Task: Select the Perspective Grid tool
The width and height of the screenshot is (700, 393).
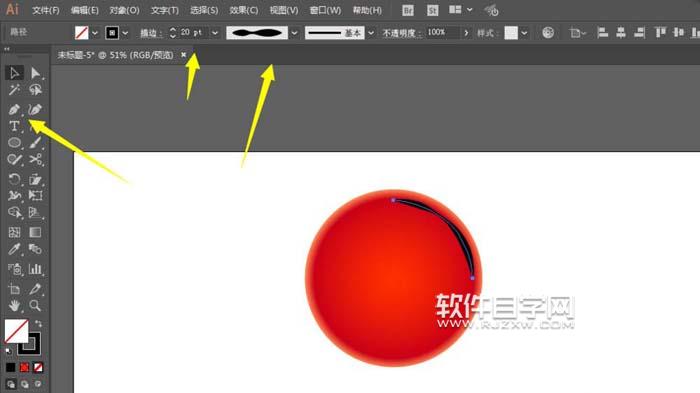Action: 35,213
